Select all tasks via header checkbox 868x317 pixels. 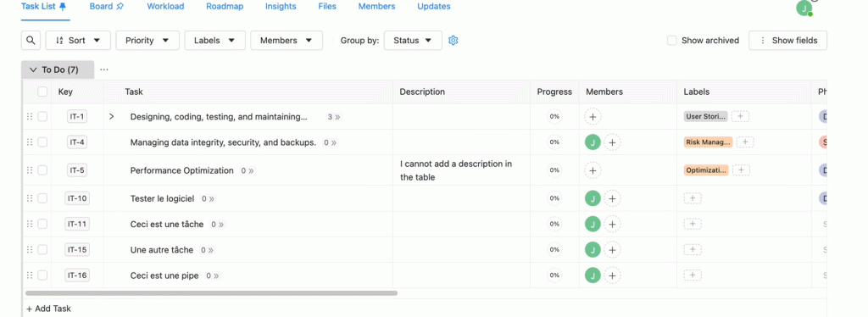pyautogui.click(x=42, y=92)
